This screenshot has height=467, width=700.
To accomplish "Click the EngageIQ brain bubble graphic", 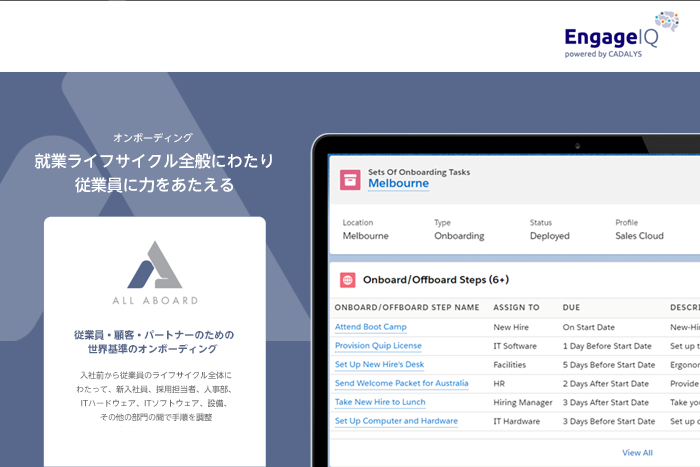I will tap(666, 22).
